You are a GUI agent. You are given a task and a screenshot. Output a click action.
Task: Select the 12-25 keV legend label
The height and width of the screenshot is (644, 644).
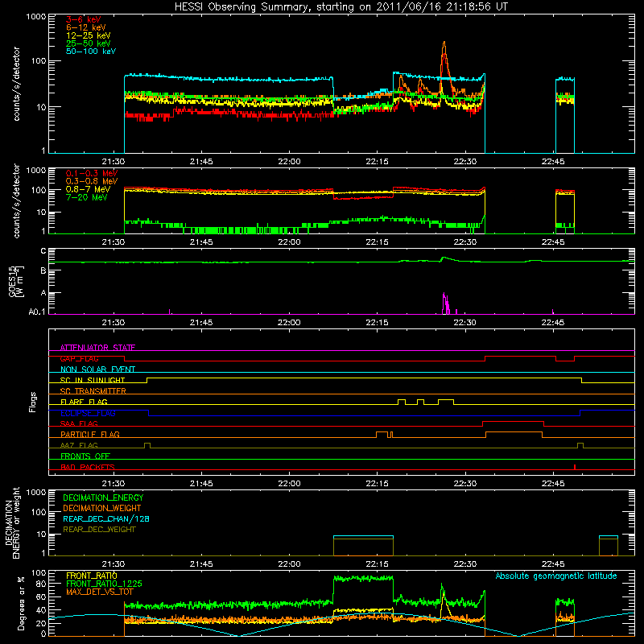click(89, 35)
